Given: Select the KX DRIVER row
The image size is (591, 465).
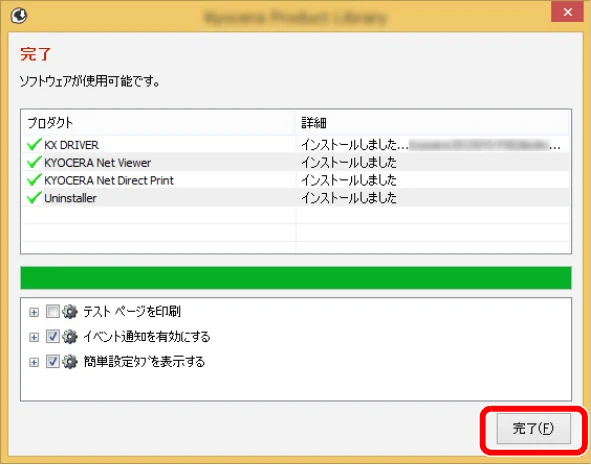Looking at the screenshot, I should [x=296, y=145].
